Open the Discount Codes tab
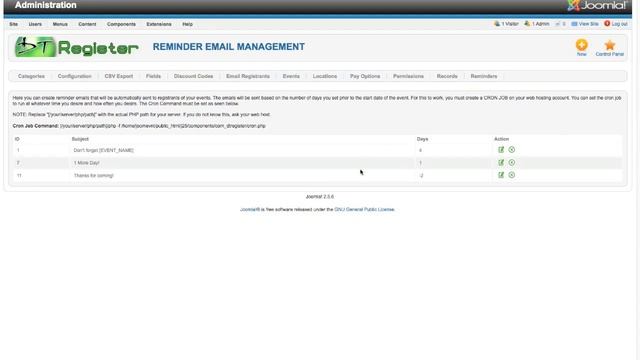This screenshot has height=360, width=640. 193,76
